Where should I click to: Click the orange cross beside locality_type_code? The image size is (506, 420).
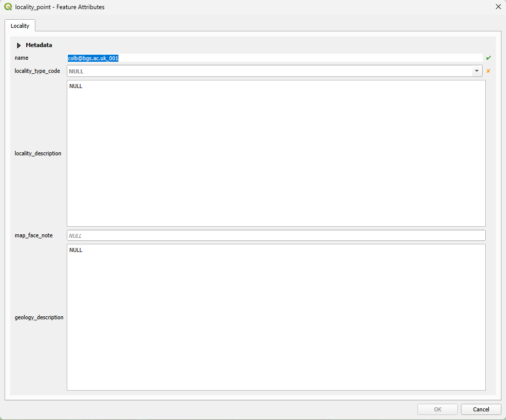(x=488, y=71)
